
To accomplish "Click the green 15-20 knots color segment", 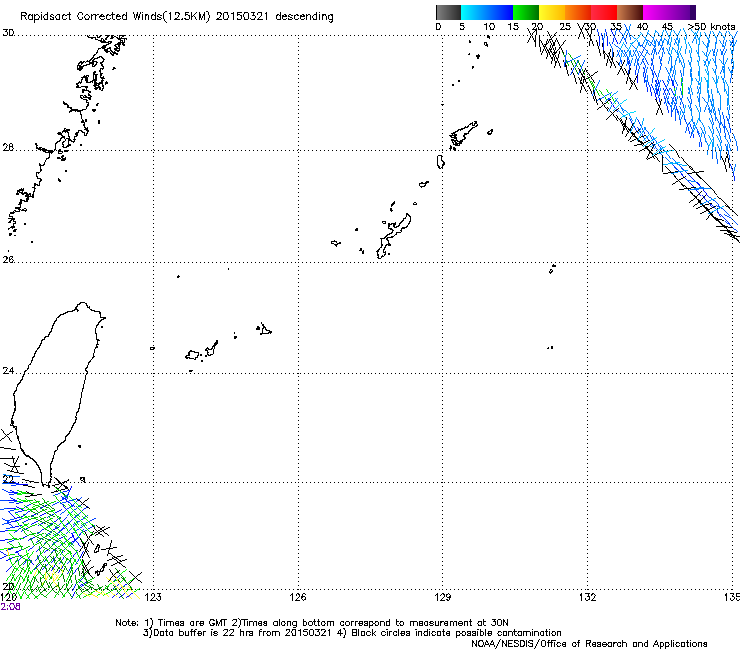I will click(x=526, y=12).
